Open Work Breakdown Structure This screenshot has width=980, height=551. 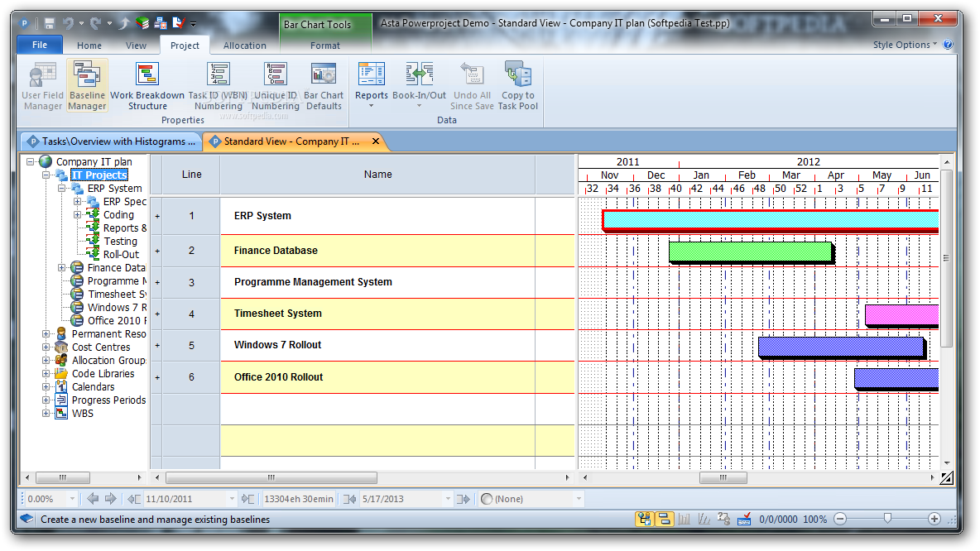[x=147, y=85]
